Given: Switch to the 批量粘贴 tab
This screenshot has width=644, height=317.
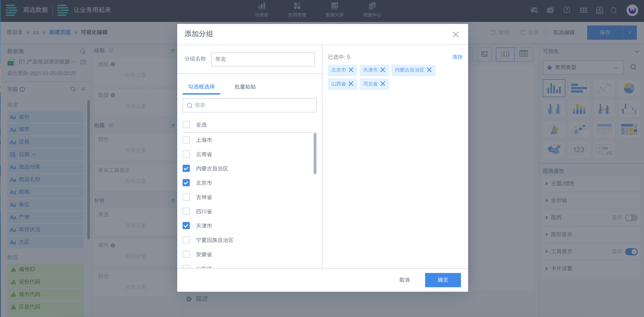Looking at the screenshot, I should pyautogui.click(x=245, y=87).
